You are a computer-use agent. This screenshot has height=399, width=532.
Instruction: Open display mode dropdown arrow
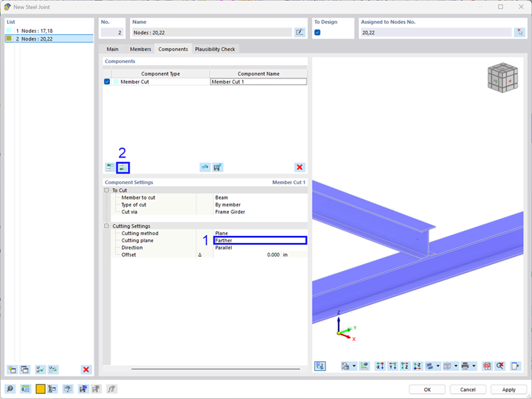tap(438, 366)
